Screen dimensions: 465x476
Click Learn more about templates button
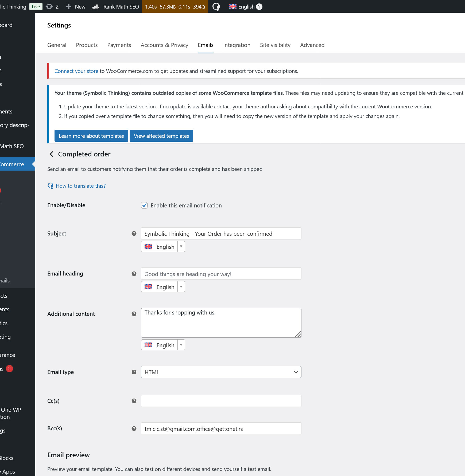click(91, 136)
